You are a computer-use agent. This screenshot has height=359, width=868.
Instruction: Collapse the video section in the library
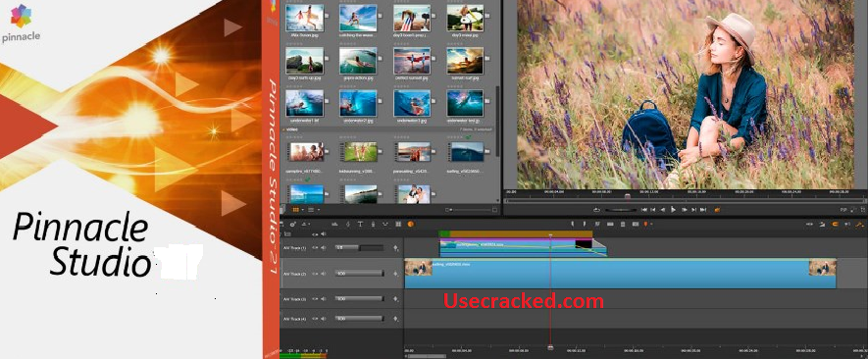pyautogui.click(x=284, y=129)
